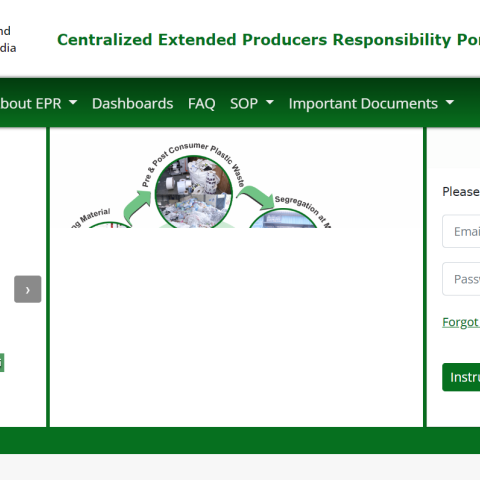Focus the Password input field
480x480 pixels.
tap(461, 279)
